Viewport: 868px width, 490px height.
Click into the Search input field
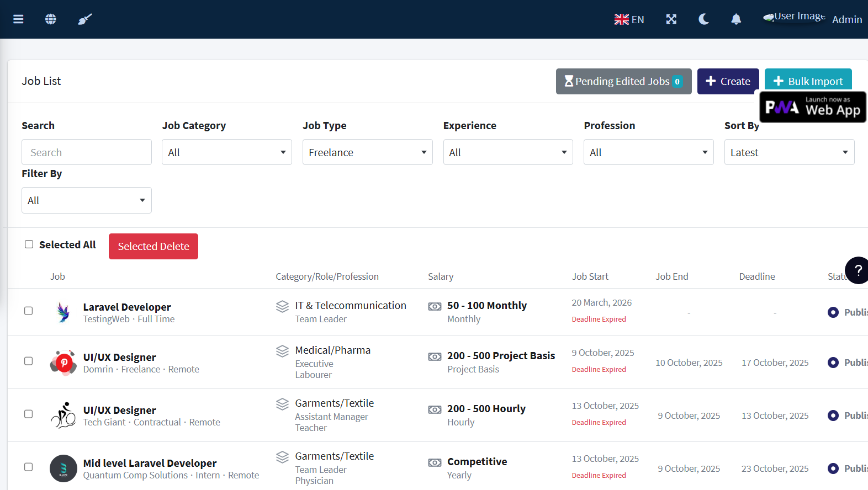(87, 152)
